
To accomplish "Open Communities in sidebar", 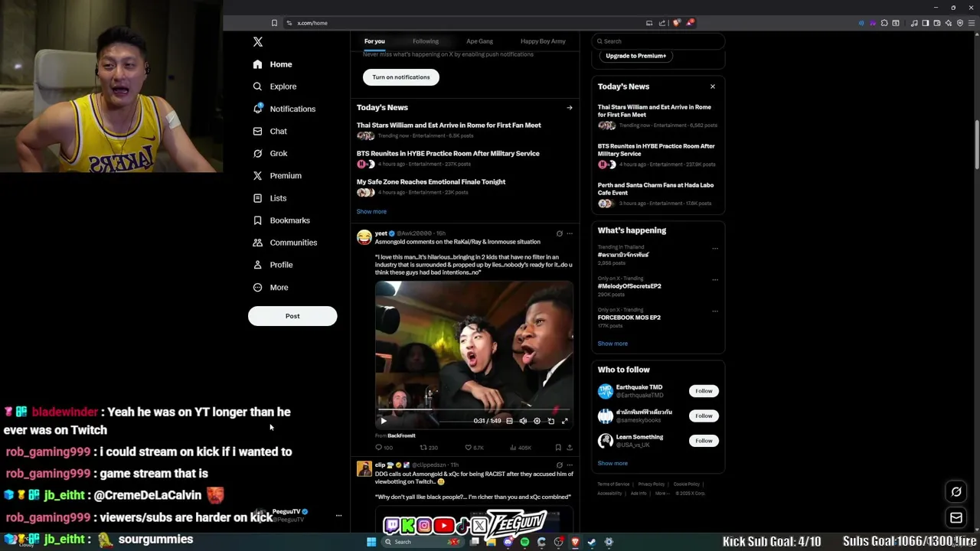I will pyautogui.click(x=285, y=243).
